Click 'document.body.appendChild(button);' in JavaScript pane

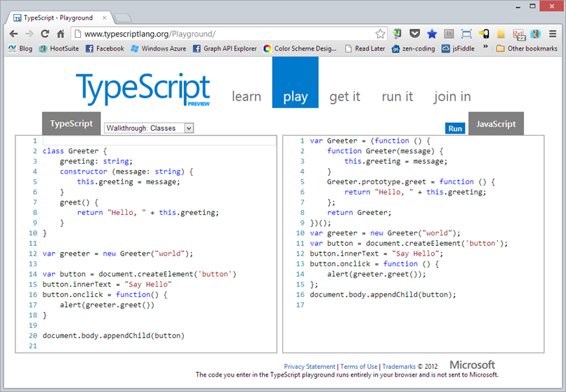(383, 294)
